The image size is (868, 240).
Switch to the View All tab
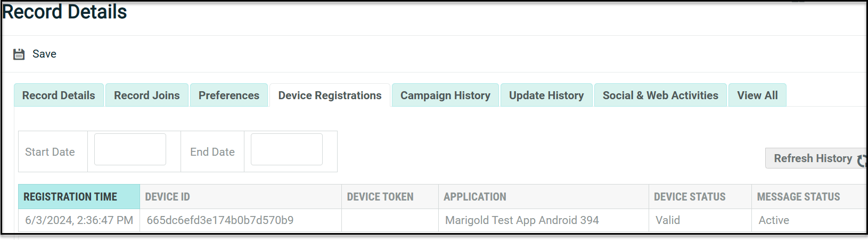(757, 95)
